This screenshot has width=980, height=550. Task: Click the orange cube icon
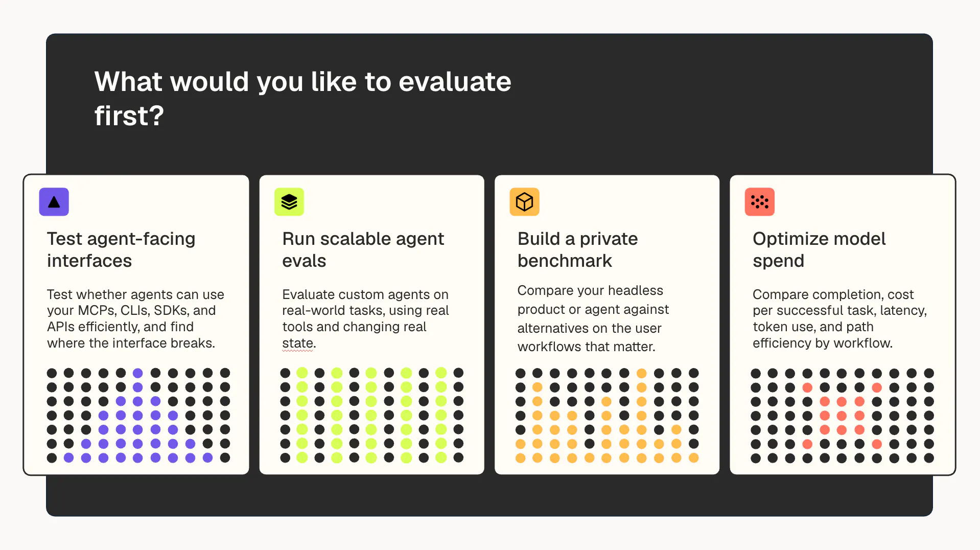524,202
